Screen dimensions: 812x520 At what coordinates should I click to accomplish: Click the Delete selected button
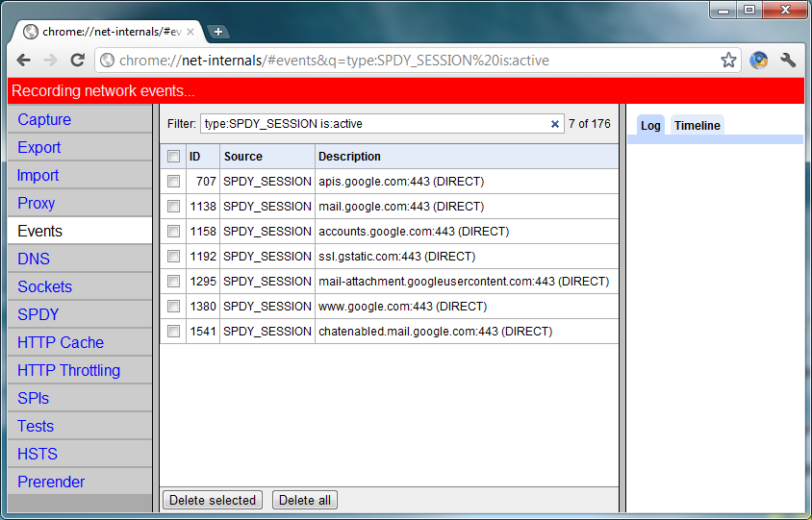(x=213, y=500)
